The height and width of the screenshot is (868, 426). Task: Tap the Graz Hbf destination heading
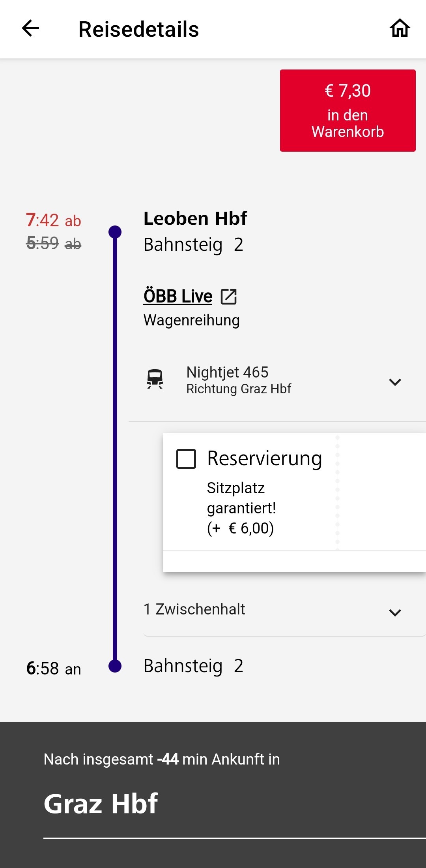pos(101,804)
